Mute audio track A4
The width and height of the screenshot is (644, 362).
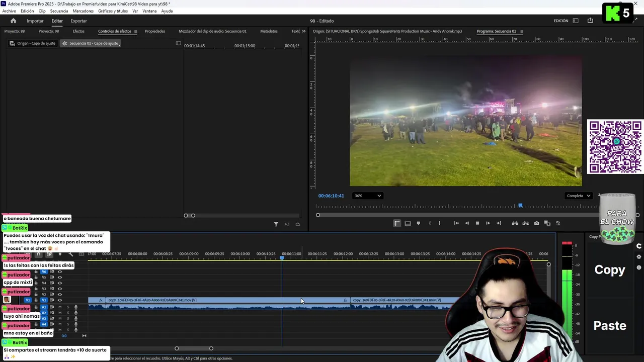(60, 324)
